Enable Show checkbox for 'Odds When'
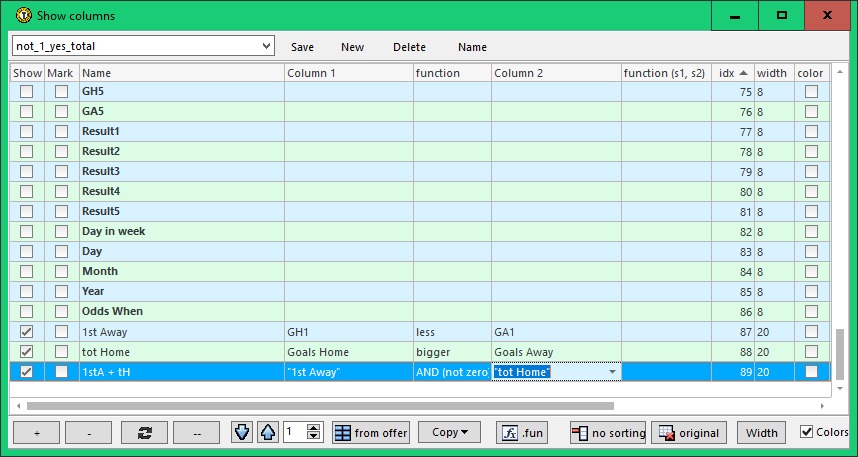The height and width of the screenshot is (457, 858). click(x=27, y=312)
